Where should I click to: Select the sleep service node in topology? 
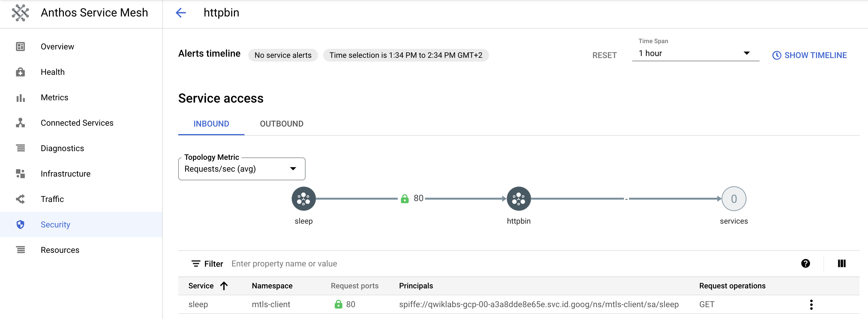pos(304,199)
